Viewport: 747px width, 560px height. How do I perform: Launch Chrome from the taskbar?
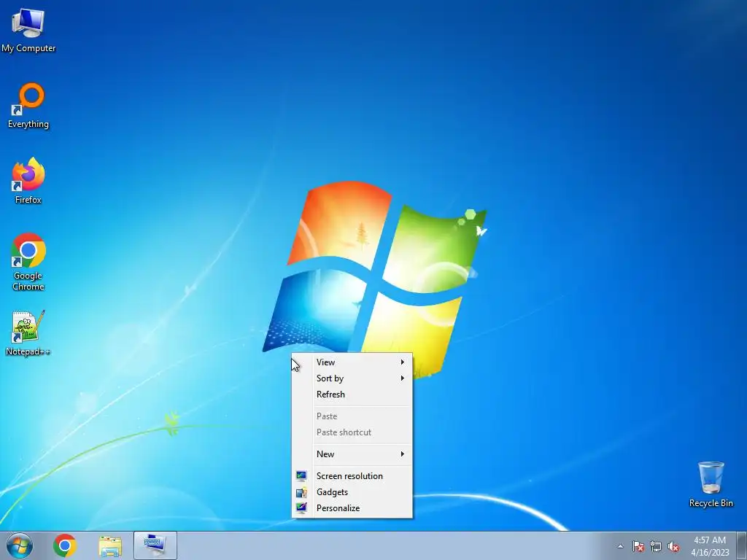tap(65, 545)
